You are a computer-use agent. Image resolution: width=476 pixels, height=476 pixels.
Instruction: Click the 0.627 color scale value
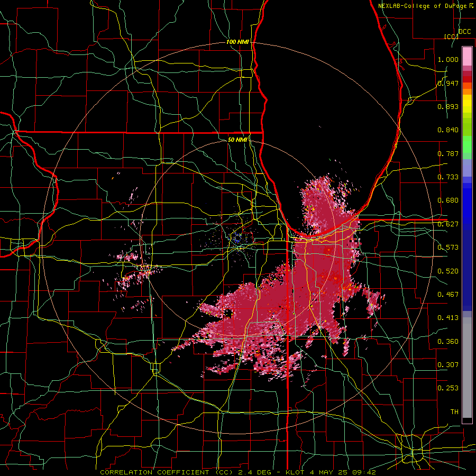(448, 224)
